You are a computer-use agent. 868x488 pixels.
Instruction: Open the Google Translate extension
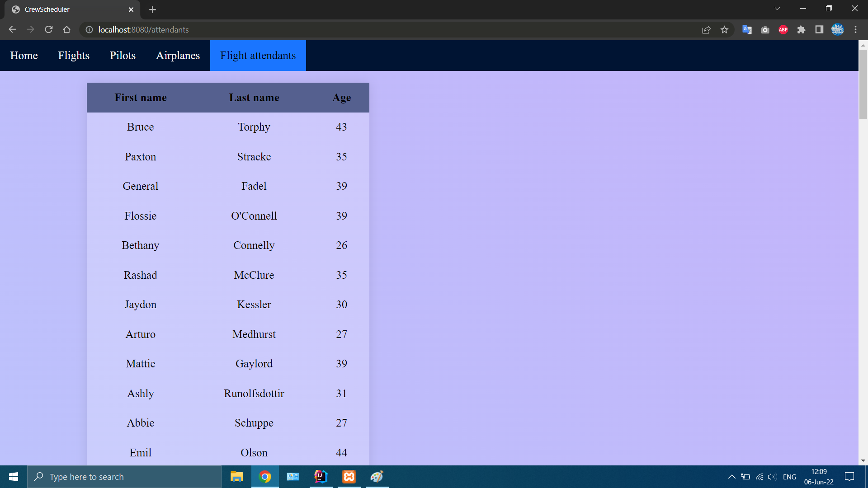(747, 30)
